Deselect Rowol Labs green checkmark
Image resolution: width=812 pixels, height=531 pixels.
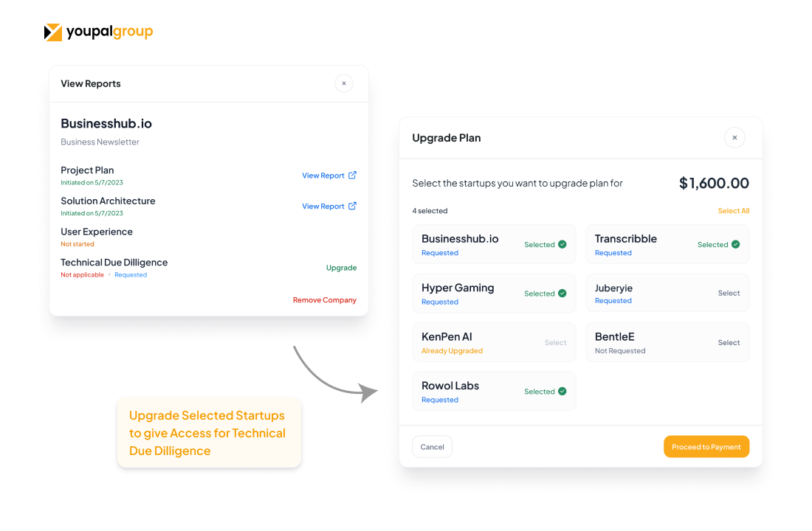pos(562,392)
